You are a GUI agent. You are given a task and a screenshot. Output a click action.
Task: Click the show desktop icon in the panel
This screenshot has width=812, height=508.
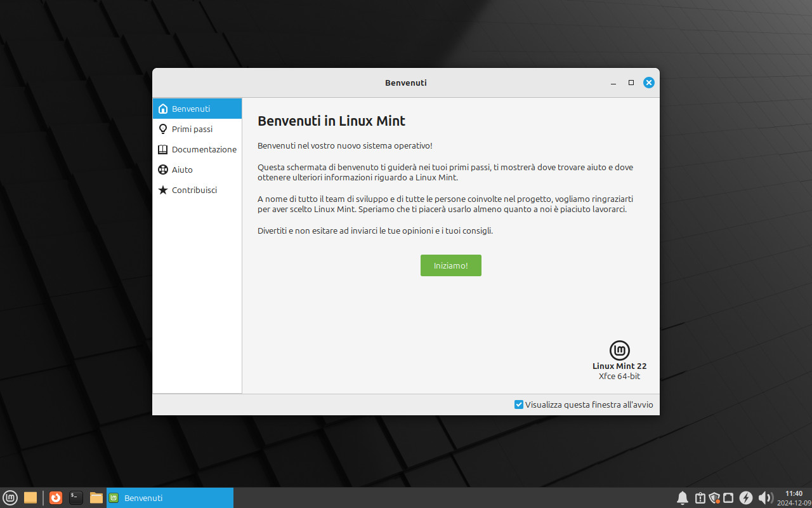[30, 498]
